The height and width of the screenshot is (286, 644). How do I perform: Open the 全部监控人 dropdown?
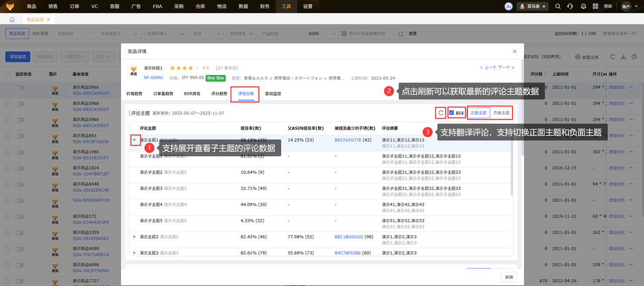point(118,33)
